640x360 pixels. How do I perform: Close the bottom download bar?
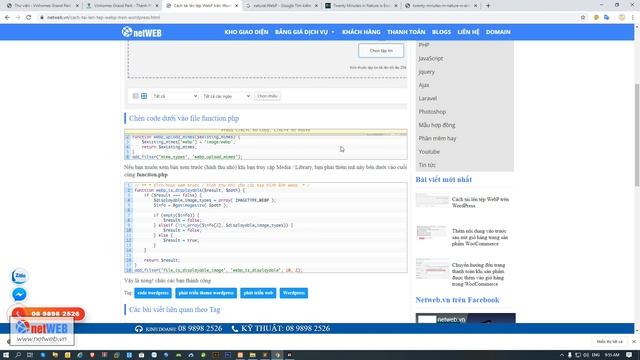click(x=633, y=341)
